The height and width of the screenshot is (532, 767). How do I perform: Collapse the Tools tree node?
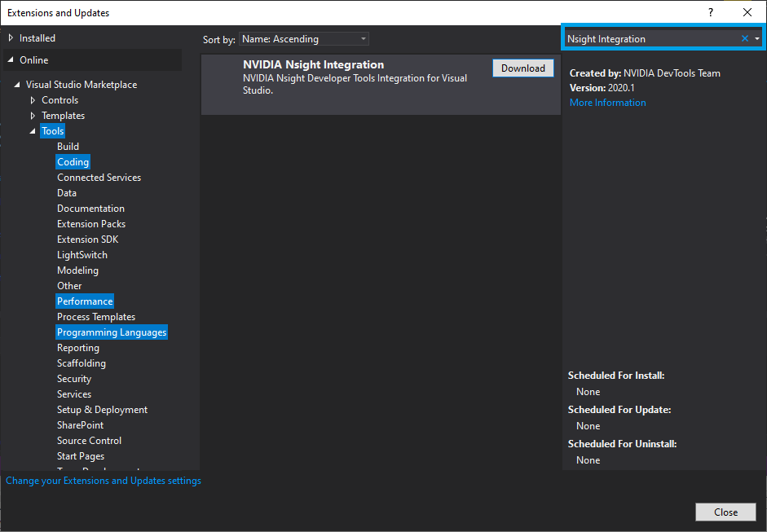[33, 131]
